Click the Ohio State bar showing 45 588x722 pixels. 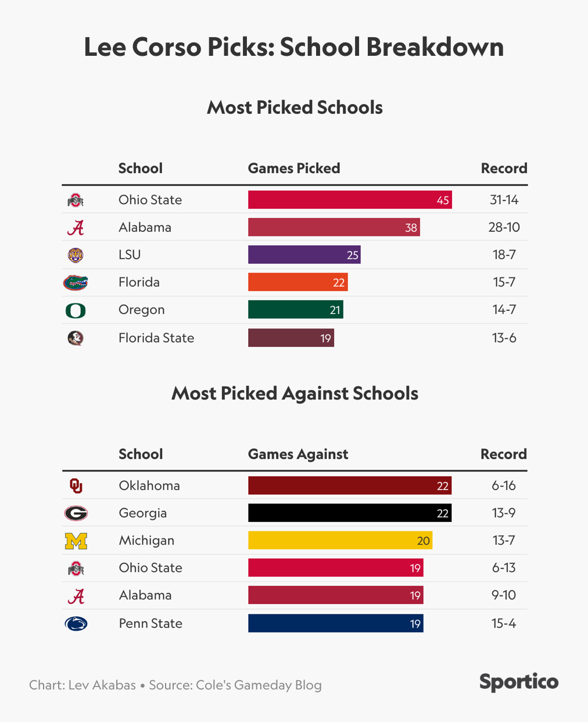[350, 200]
